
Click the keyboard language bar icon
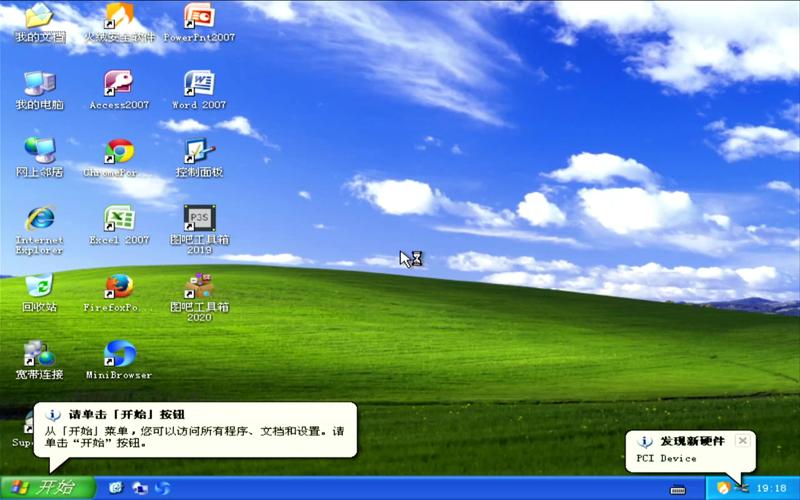tap(678, 490)
